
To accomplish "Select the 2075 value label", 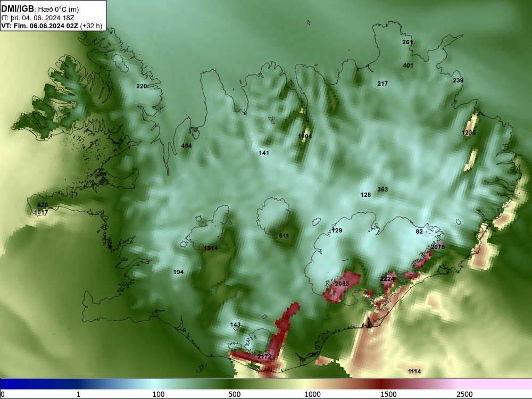I will click(x=438, y=247).
